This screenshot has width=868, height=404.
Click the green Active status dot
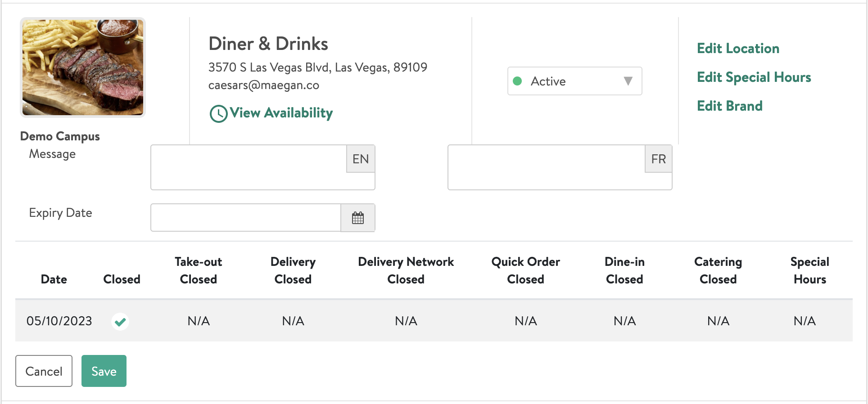517,81
